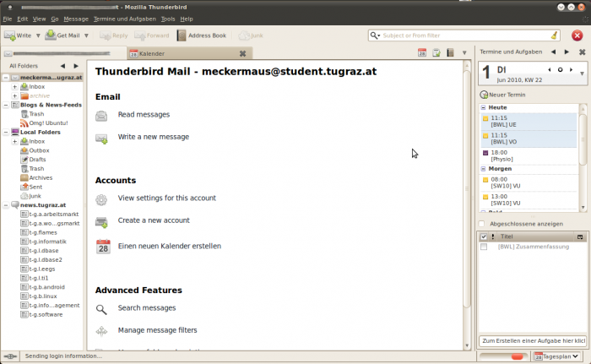Go to today with the circle button
This screenshot has height=364, width=591.
click(560, 70)
